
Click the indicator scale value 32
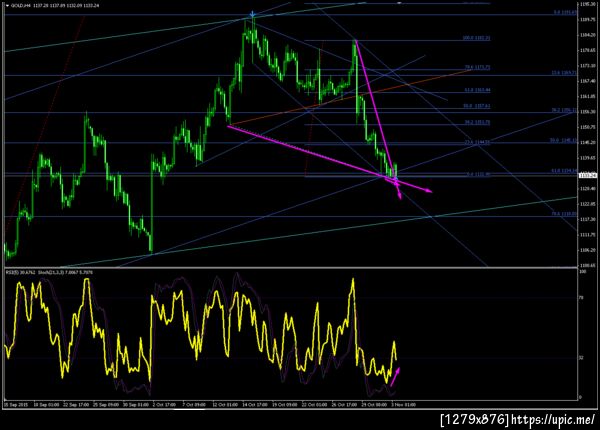(x=582, y=358)
